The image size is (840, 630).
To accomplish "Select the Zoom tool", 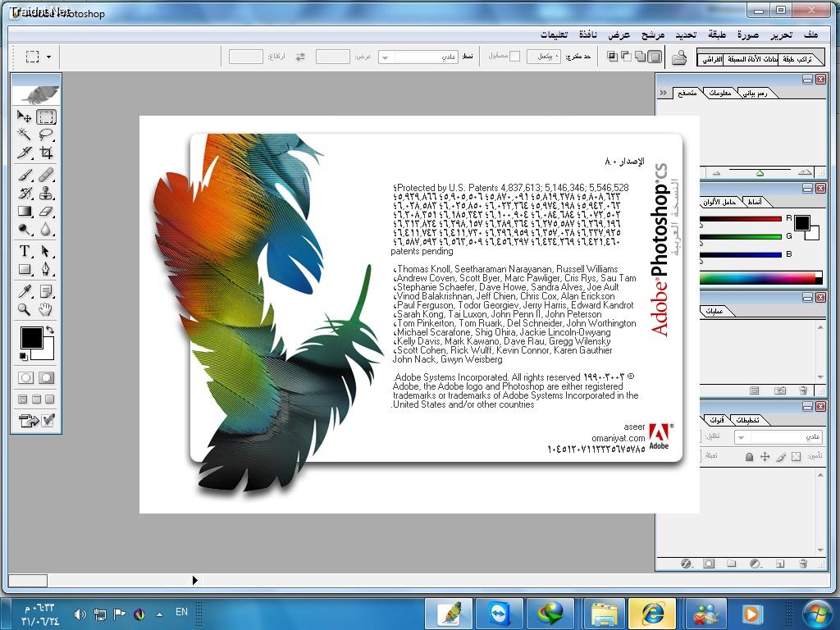I will [24, 309].
